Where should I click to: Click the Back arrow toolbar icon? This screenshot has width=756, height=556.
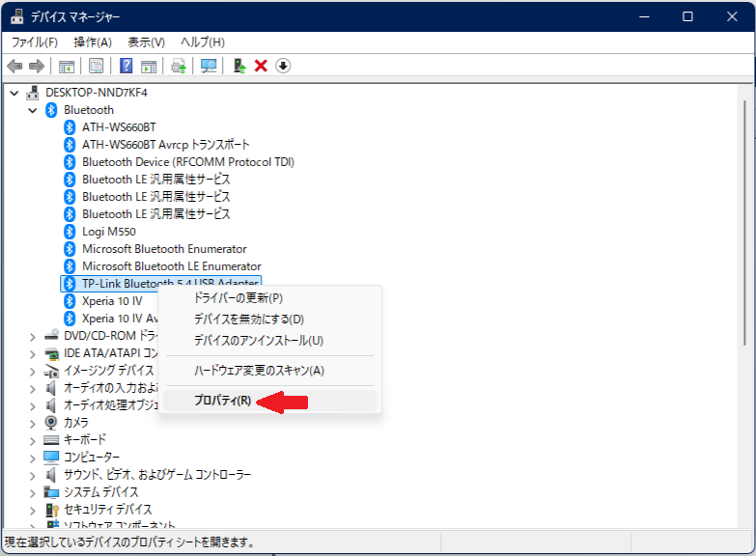14,66
